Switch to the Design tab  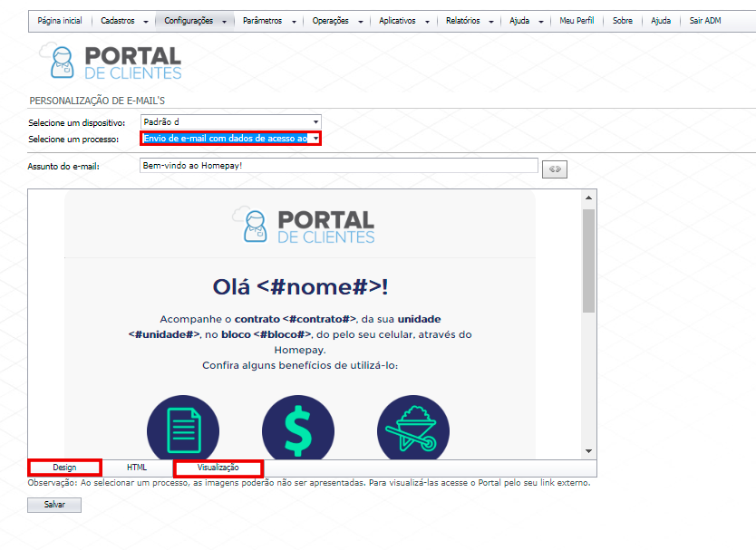click(x=64, y=468)
